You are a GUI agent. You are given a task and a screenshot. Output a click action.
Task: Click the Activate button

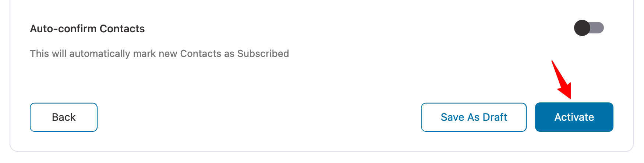574,117
